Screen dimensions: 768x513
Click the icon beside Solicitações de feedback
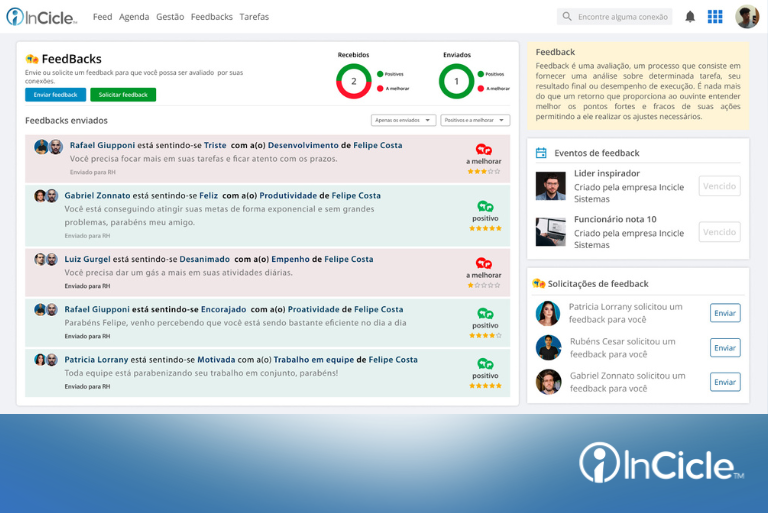[x=539, y=283]
